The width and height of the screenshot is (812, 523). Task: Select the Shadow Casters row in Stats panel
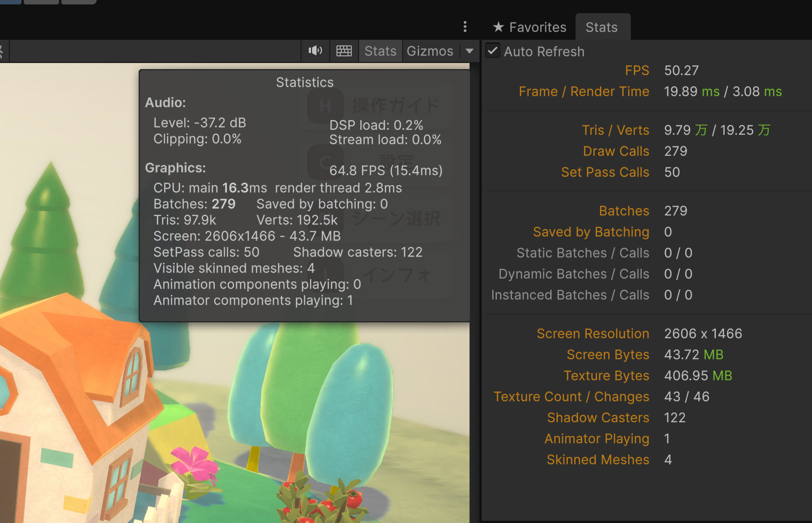[x=598, y=417]
